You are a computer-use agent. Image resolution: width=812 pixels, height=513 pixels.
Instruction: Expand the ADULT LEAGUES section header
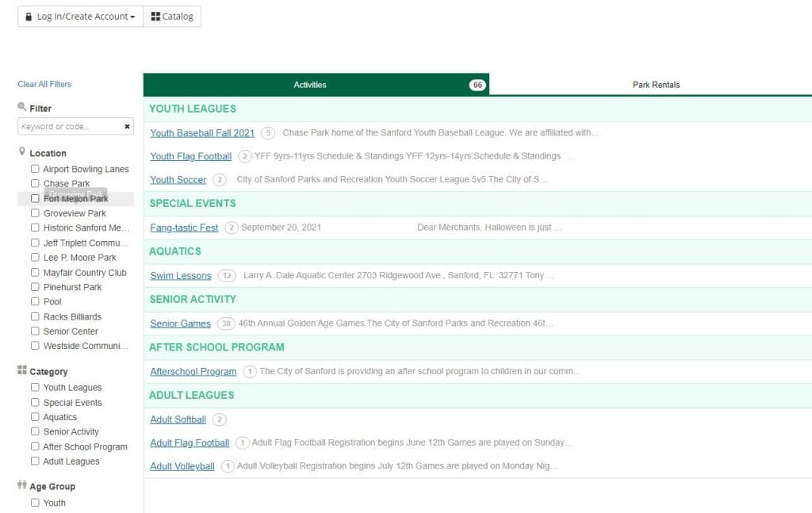coord(192,395)
